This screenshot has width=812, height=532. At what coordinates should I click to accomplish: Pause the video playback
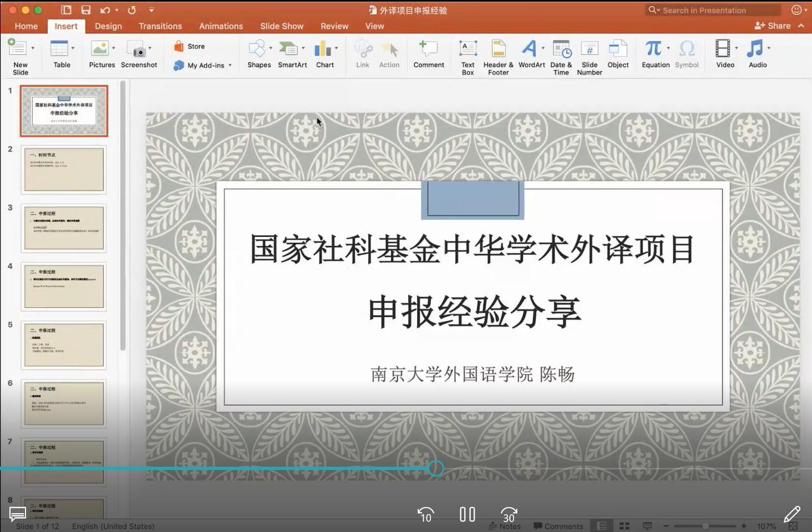click(467, 514)
